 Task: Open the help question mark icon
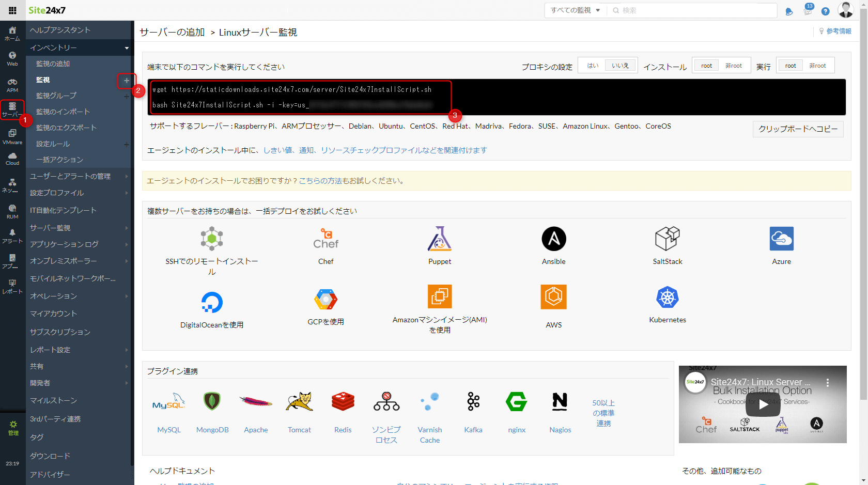pos(826,11)
